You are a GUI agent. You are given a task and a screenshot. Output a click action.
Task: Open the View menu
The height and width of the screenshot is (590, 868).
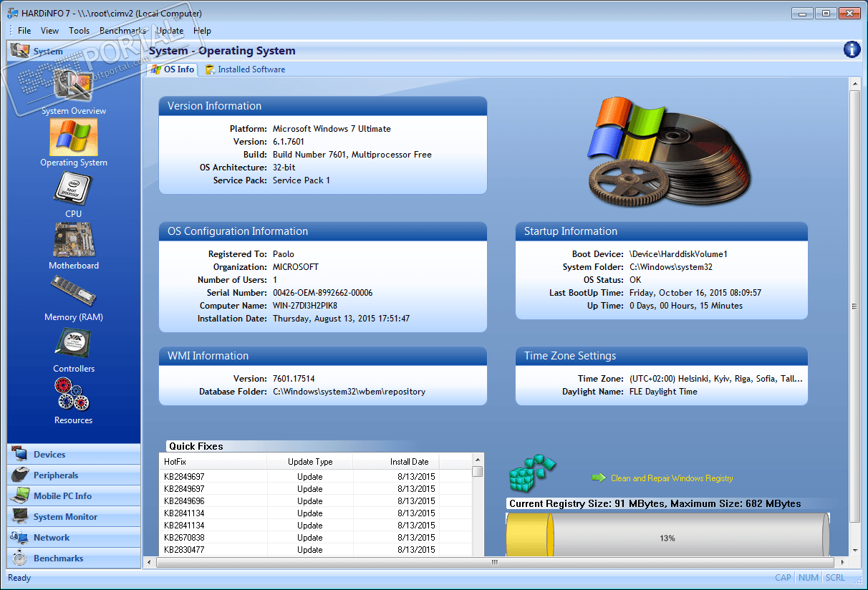(x=50, y=31)
